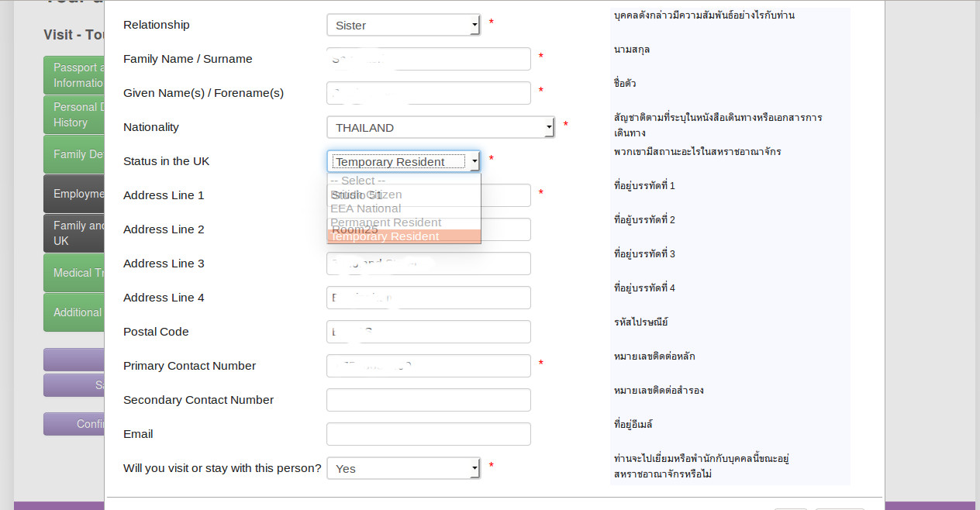Image resolution: width=980 pixels, height=510 pixels.
Task: Expand the Nationality dropdown showing THAILAND
Action: [440, 128]
